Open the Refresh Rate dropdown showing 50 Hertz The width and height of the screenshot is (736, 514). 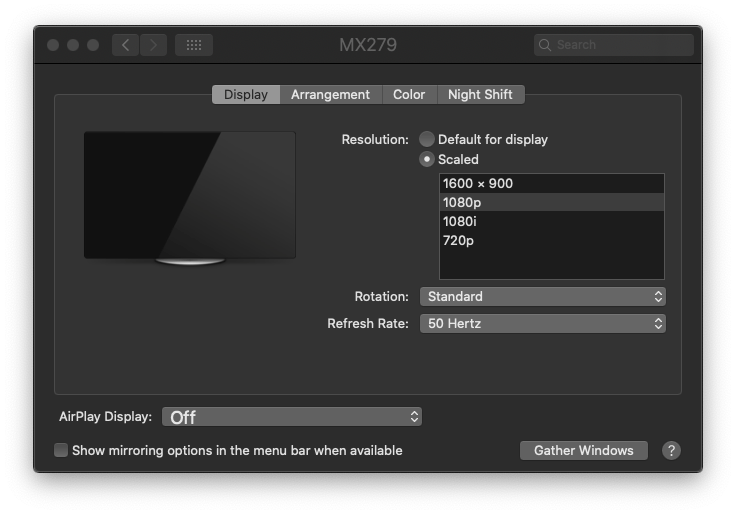(x=543, y=323)
